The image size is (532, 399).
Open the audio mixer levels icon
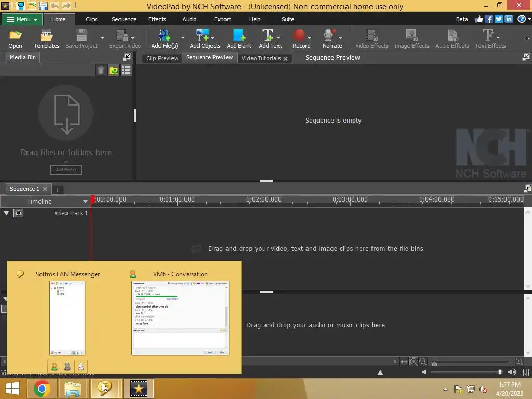[526, 372]
